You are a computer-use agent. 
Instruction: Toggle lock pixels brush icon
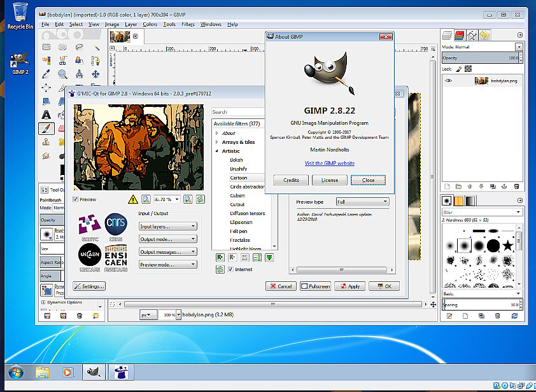point(459,69)
